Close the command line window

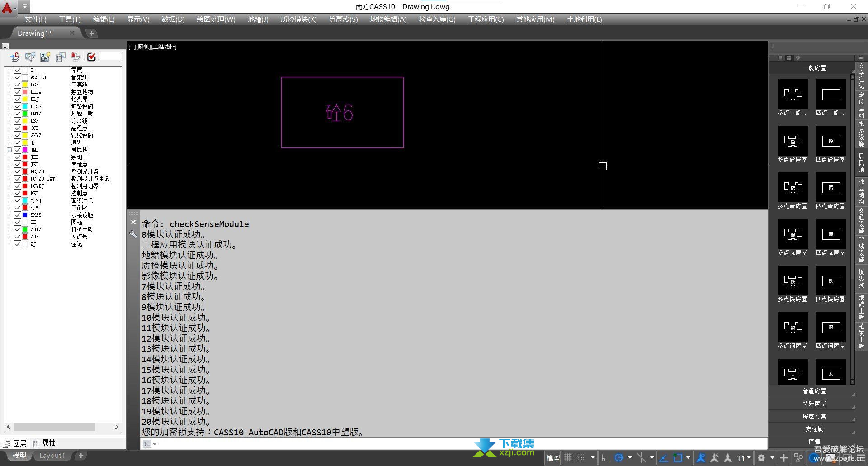tap(133, 222)
